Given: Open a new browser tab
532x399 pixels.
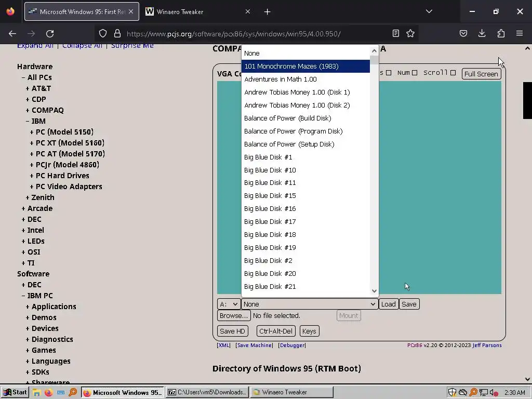Looking at the screenshot, I should coord(268,12).
